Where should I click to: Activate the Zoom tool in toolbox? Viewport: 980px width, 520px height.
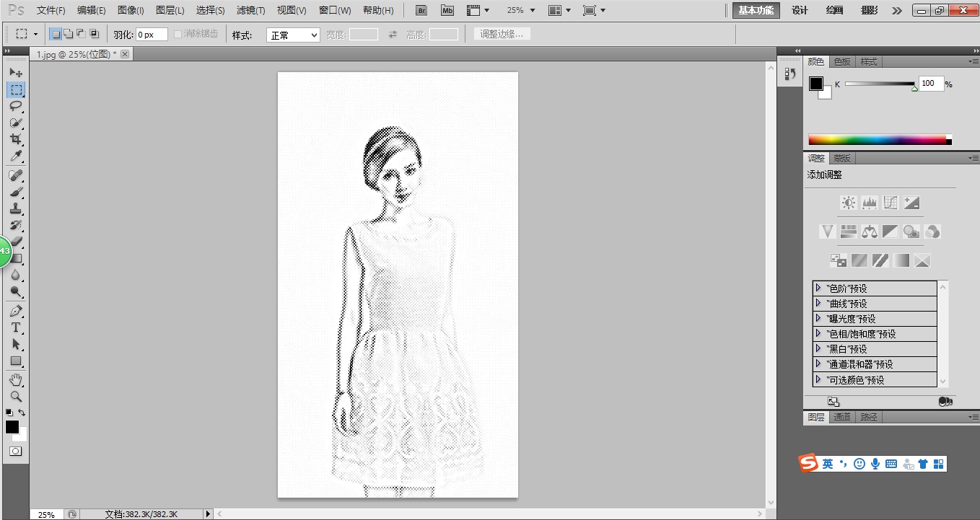16,397
